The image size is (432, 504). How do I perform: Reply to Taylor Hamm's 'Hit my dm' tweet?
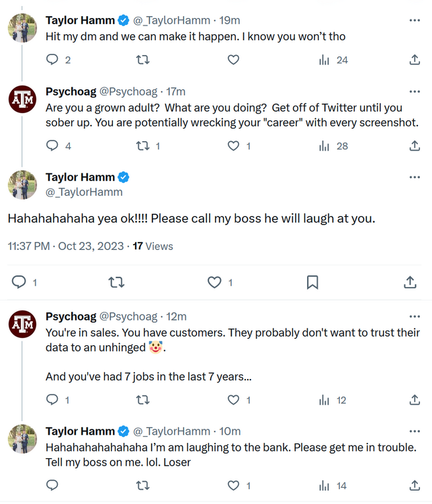52,60
